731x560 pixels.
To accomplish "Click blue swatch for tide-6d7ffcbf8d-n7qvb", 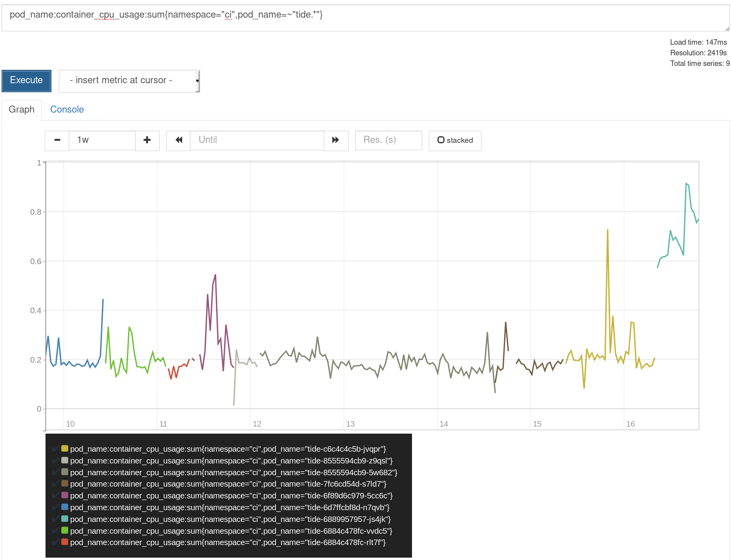I will click(x=65, y=507).
